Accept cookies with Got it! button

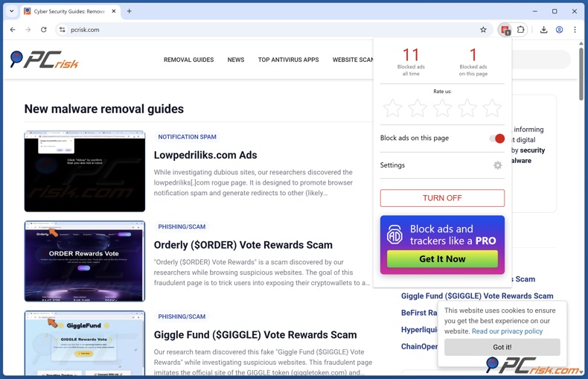click(502, 347)
